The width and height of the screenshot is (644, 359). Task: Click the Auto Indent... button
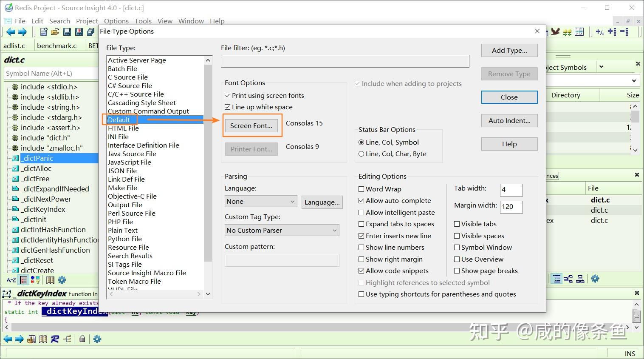[x=509, y=120]
